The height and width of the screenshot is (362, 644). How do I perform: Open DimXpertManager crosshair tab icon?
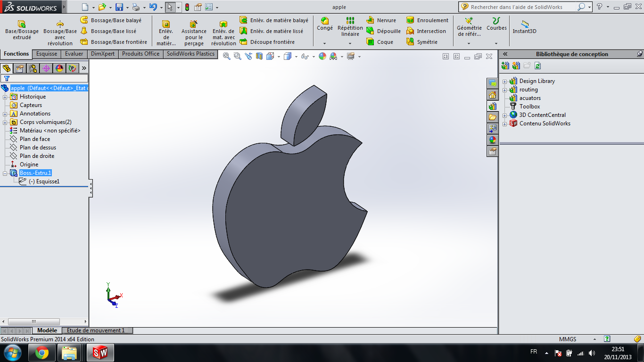[46, 68]
